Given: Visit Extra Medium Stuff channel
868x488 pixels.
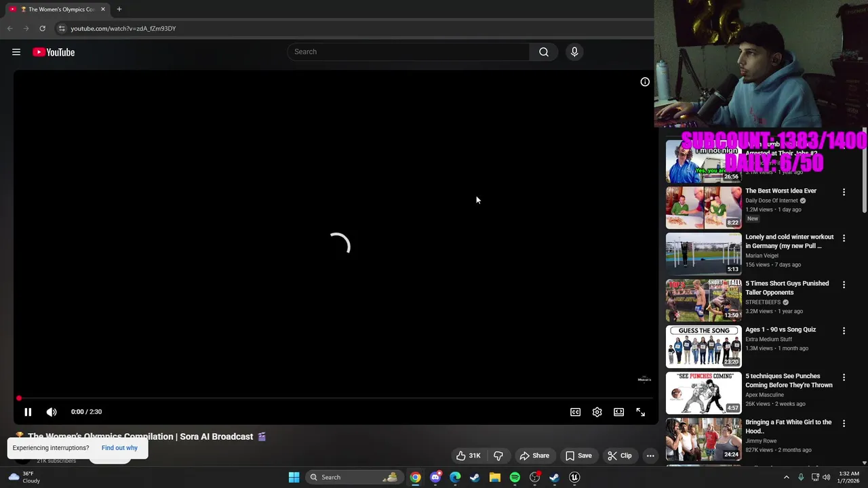Looking at the screenshot, I should click(x=768, y=339).
